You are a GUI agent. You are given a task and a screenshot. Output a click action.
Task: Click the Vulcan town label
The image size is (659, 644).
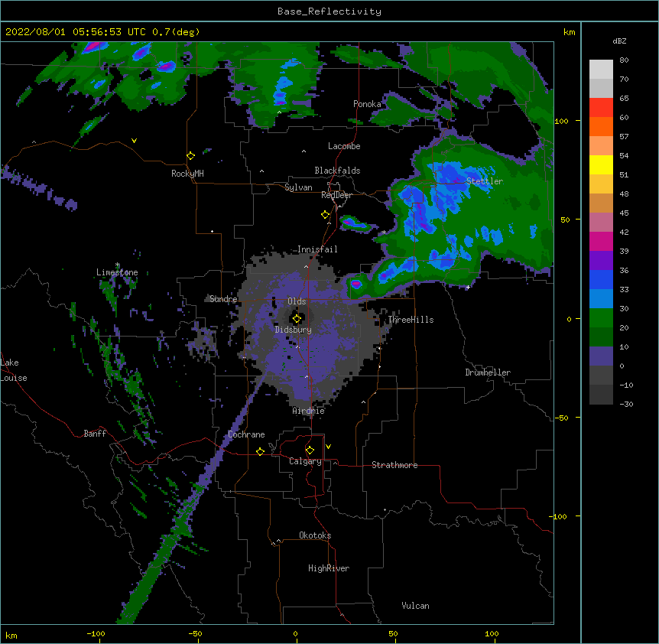[x=415, y=606]
